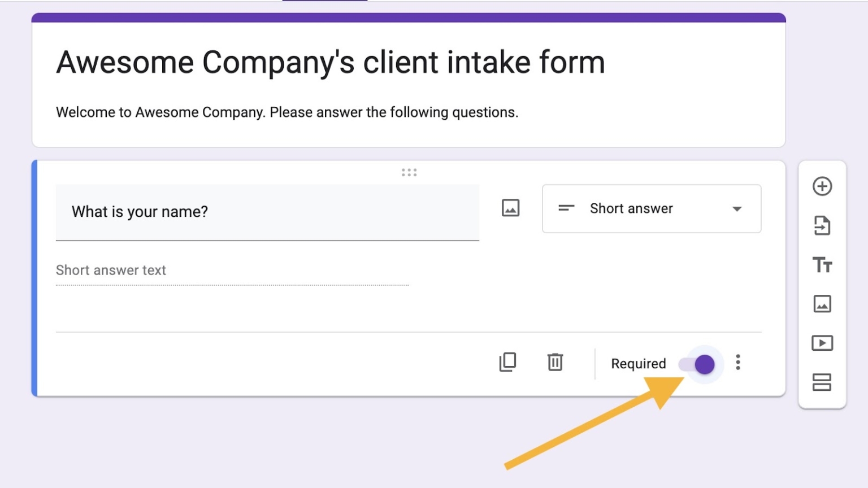Delete the name question with the trash icon

pyautogui.click(x=554, y=362)
